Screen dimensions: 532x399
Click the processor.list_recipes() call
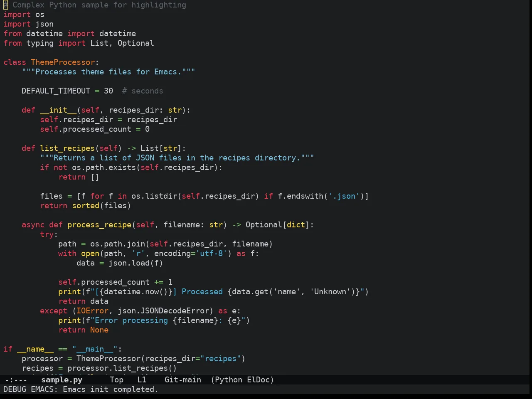[122, 368]
